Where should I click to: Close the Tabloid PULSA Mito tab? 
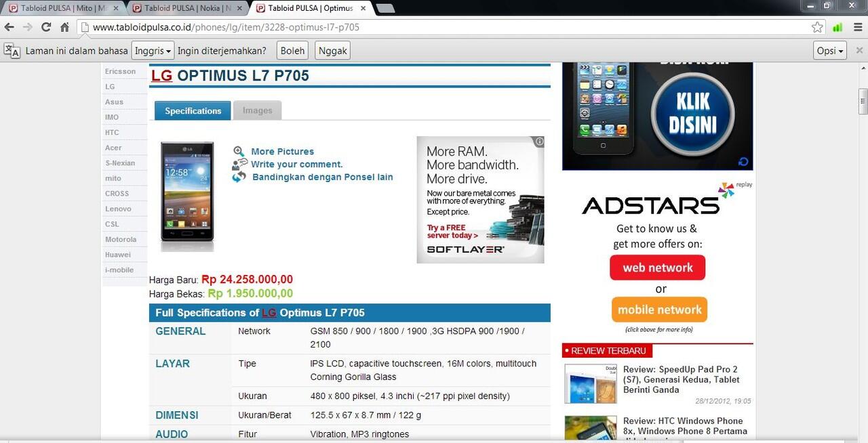[x=116, y=9]
